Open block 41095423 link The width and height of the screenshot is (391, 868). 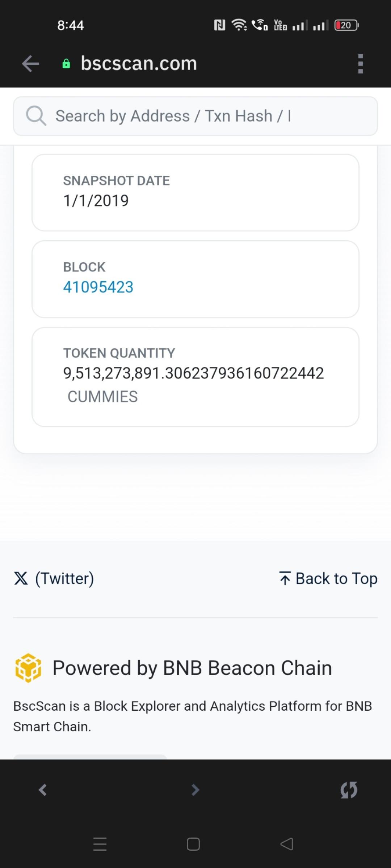pyautogui.click(x=98, y=287)
